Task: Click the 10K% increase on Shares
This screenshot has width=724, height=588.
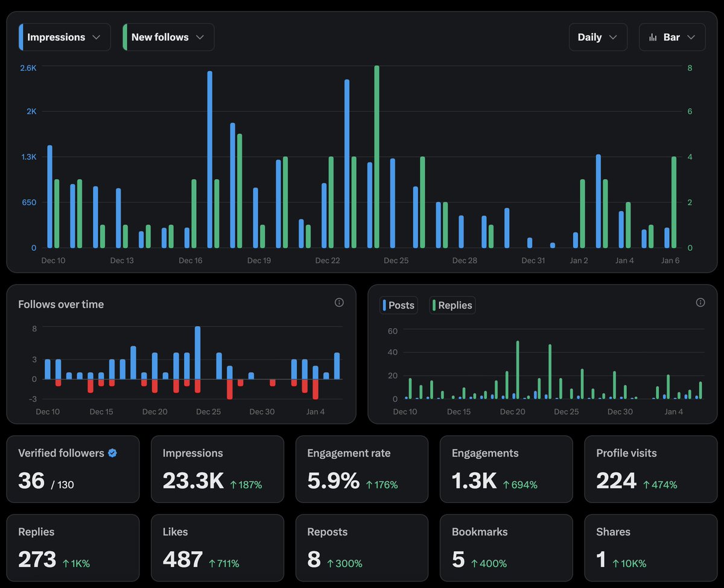Action: (x=629, y=564)
